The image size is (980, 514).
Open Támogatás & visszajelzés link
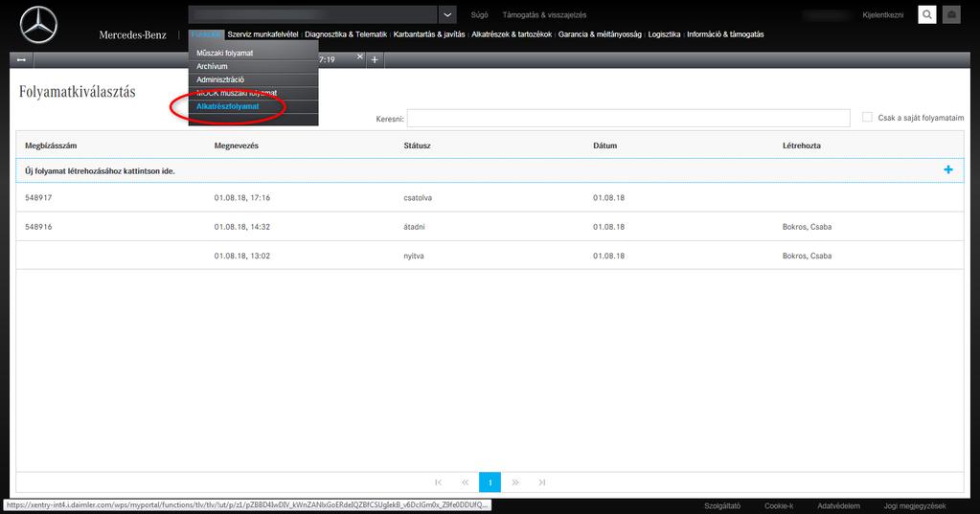click(544, 15)
